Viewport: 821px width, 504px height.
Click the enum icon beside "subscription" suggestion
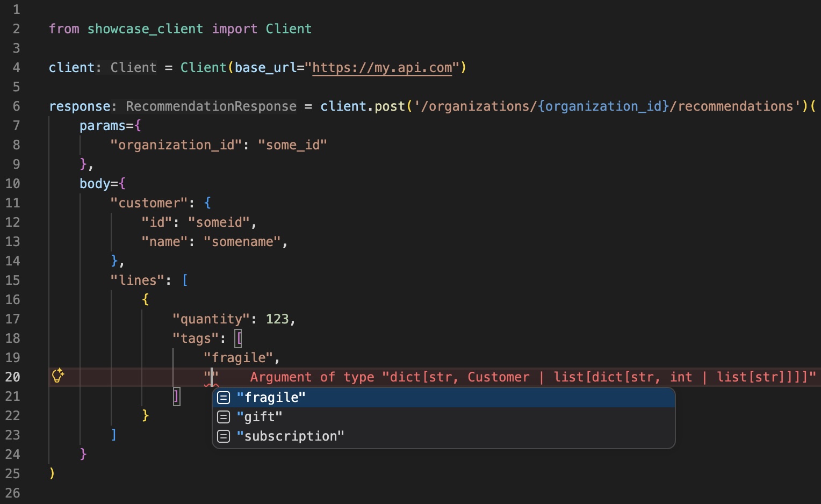pos(224,436)
